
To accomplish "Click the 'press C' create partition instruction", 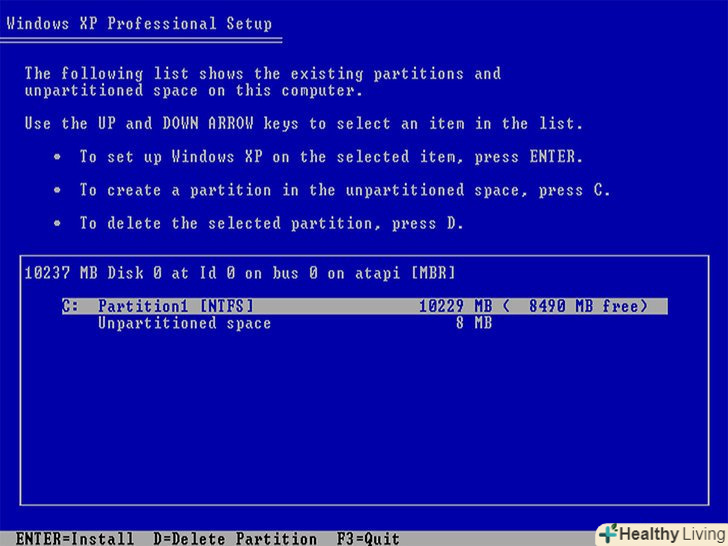I will coord(344,190).
